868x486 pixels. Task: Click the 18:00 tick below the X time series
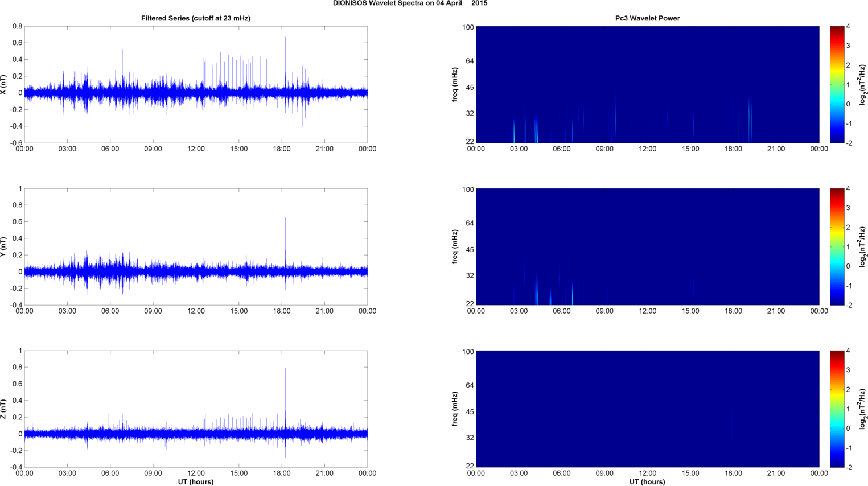click(282, 149)
